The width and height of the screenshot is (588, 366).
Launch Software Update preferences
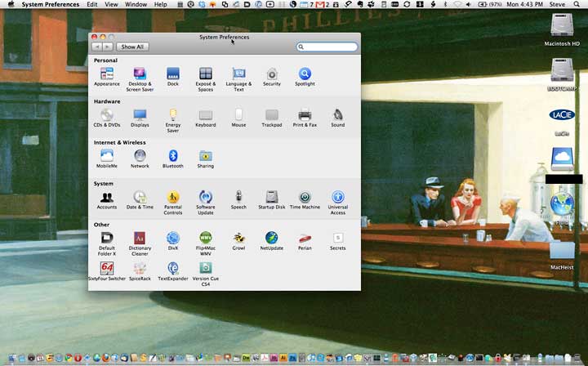pos(206,198)
